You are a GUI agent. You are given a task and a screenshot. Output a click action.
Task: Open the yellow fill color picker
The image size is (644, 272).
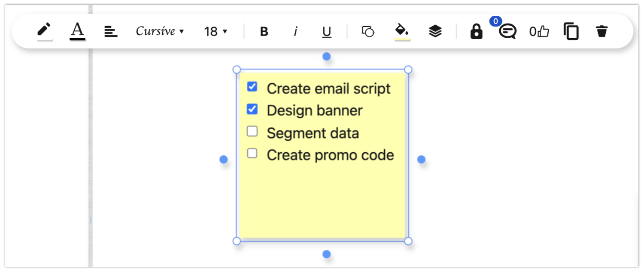point(402,31)
